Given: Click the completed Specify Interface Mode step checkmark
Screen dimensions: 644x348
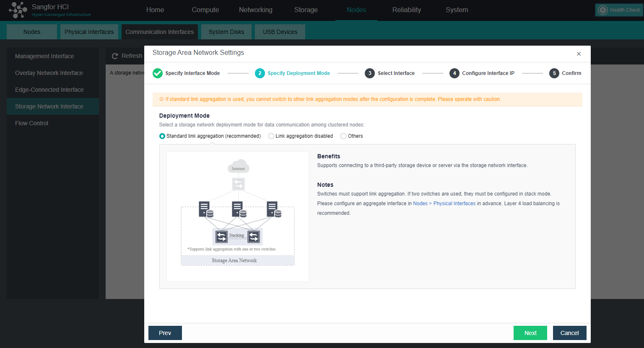Looking at the screenshot, I should click(157, 73).
